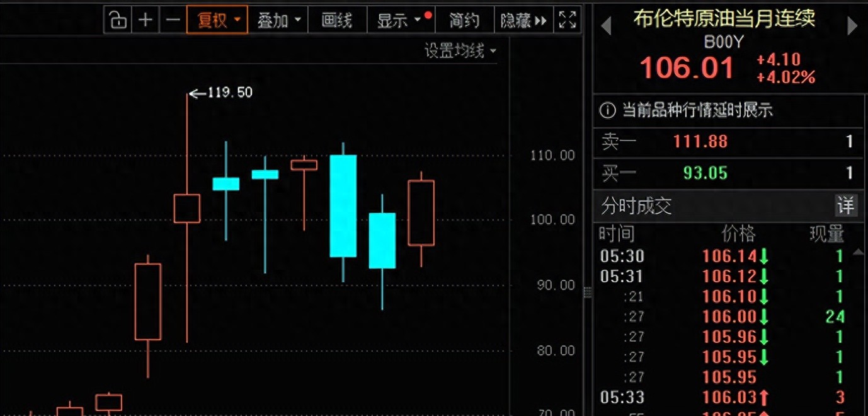The image size is (868, 416).
Task: Open the 叠加 dropdown menu
Action: (x=278, y=20)
